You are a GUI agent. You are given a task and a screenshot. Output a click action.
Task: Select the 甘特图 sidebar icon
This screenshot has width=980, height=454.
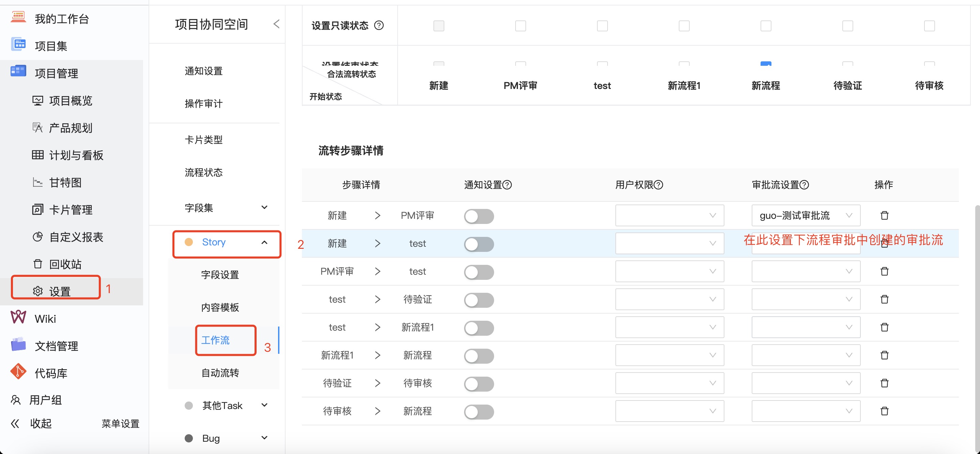37,182
